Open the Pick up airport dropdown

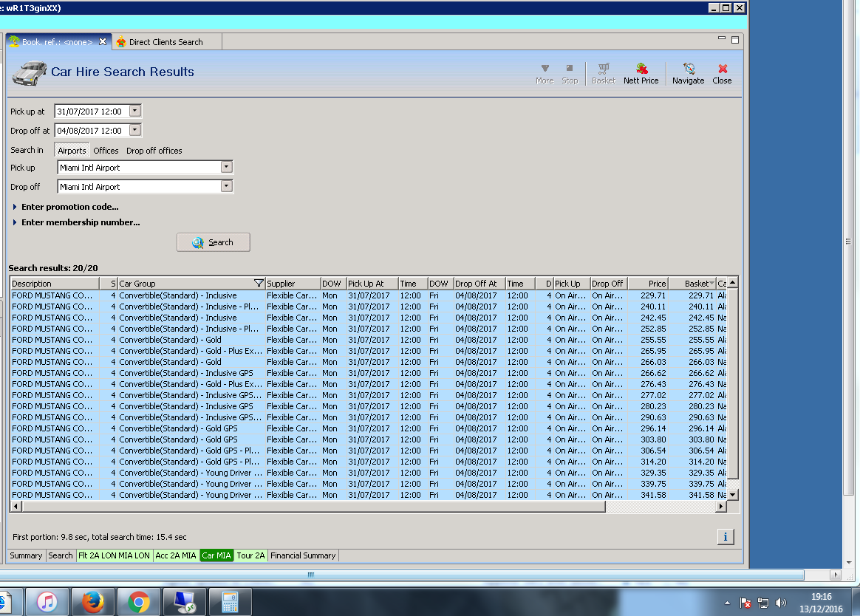227,167
